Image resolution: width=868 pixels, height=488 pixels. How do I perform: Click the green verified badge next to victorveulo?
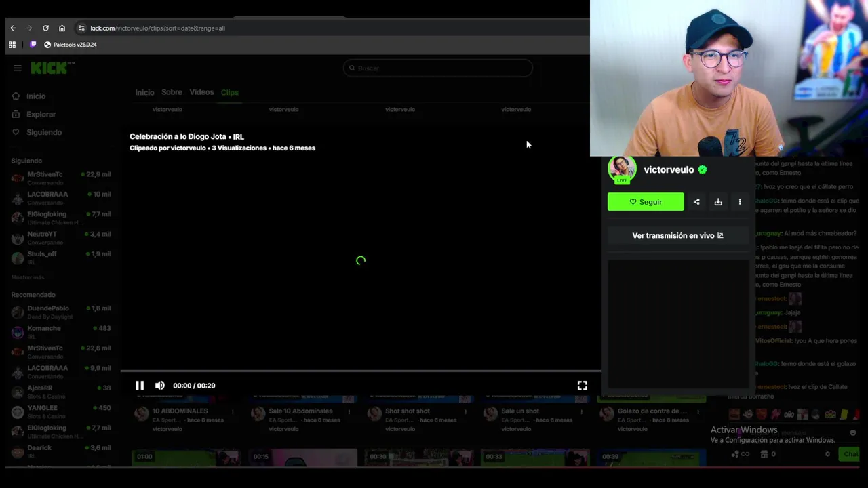703,170
